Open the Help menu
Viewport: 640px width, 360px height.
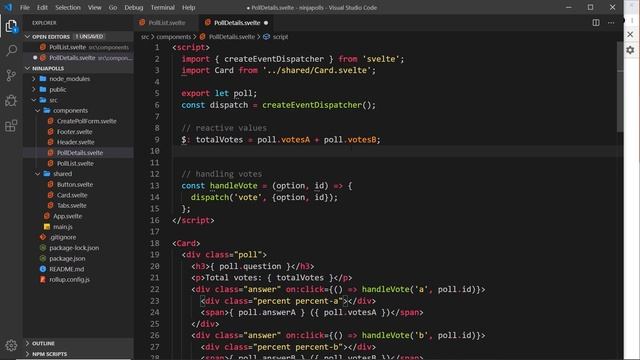(189, 7)
